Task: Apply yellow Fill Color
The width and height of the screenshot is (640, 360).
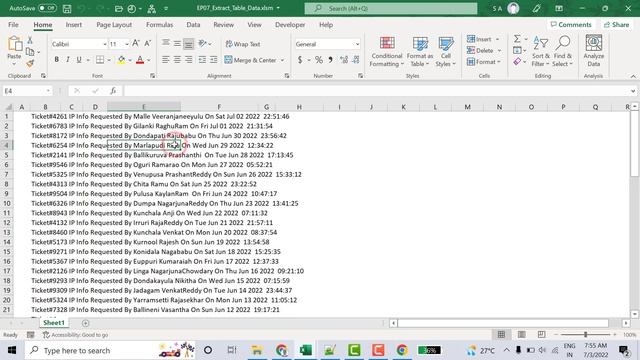Action: click(122, 60)
